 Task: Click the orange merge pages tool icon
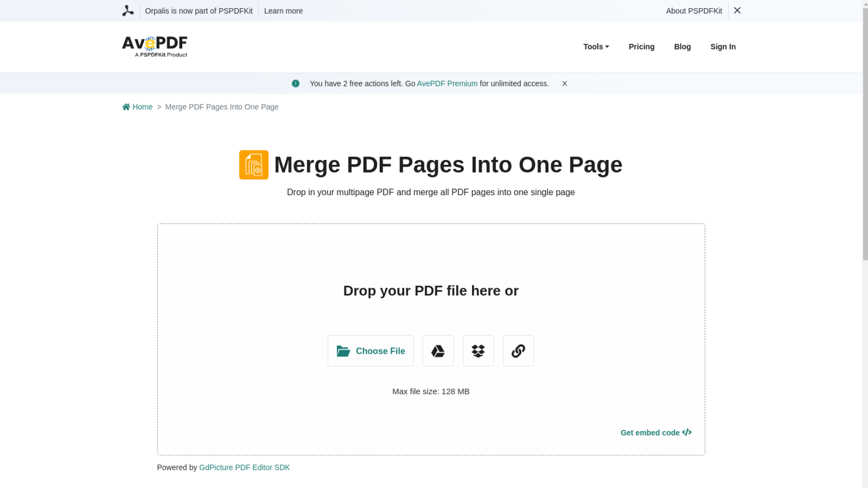pos(254,165)
